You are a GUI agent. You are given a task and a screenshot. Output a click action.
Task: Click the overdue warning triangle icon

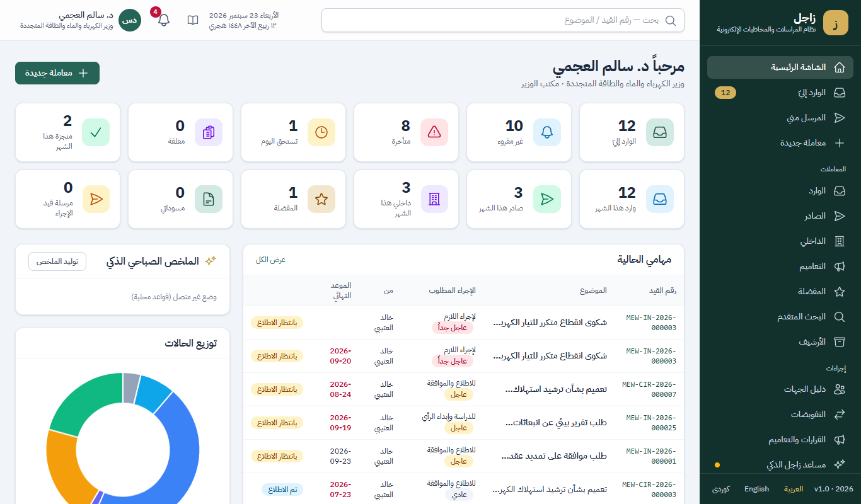click(x=434, y=132)
